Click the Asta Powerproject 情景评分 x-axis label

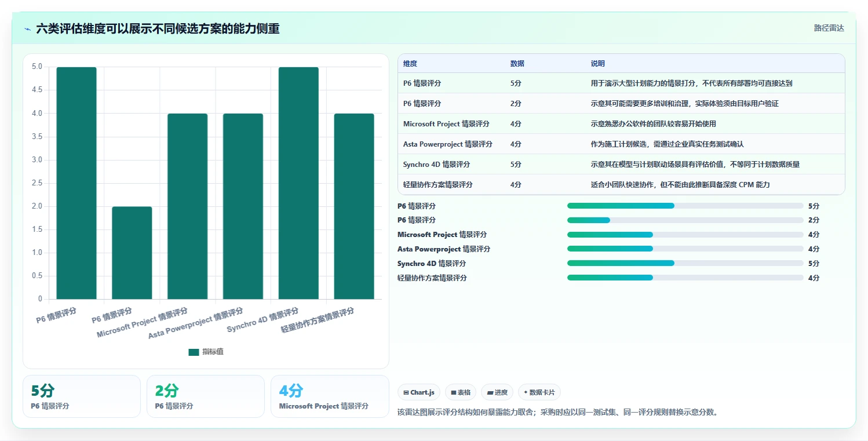[196, 324]
